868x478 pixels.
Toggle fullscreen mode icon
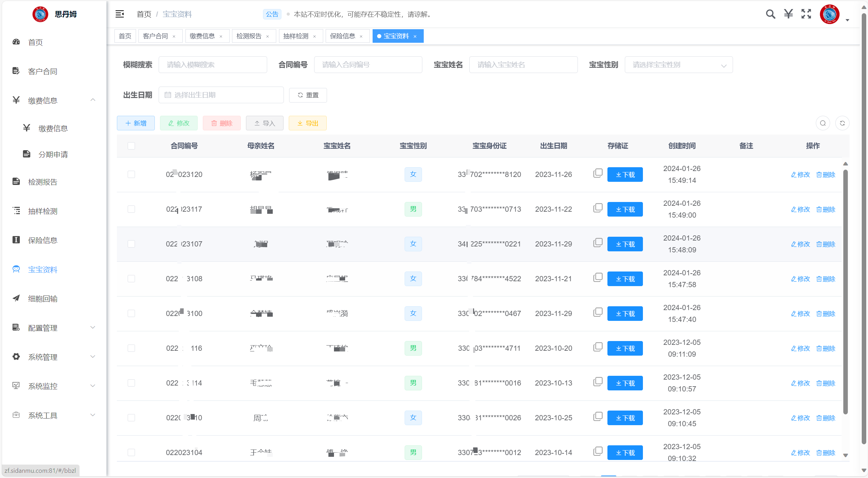(x=806, y=14)
